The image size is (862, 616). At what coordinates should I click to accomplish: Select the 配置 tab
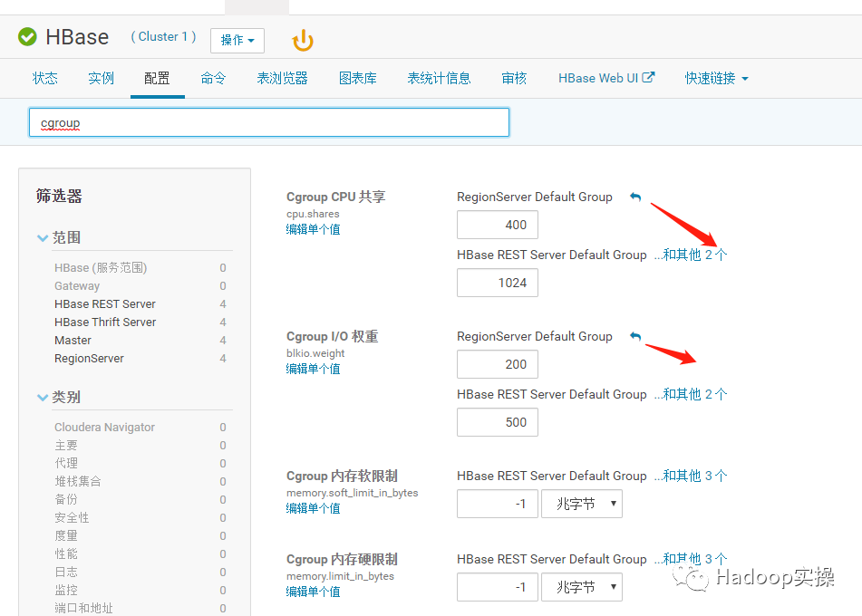(157, 79)
